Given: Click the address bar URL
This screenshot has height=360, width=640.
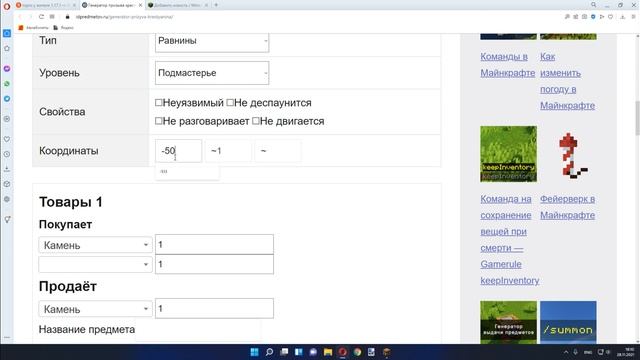Looking at the screenshot, I should pyautogui.click(x=124, y=17).
